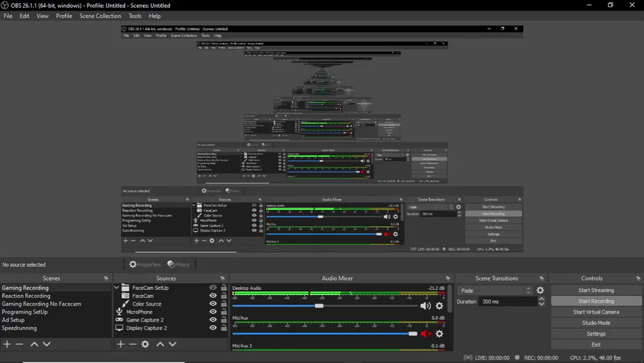Select the Gaming Recording No Facecam scene
This screenshot has height=363, width=644.
tap(56, 304)
